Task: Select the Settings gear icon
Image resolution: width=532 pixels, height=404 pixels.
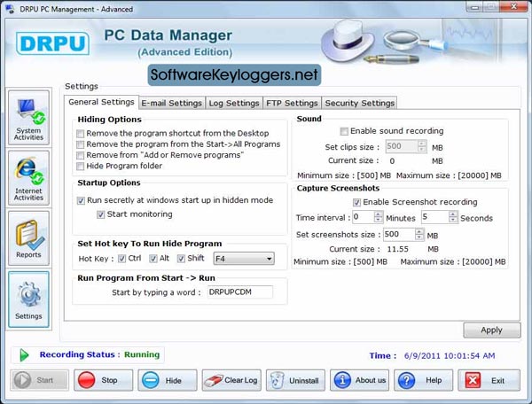Action: 29,294
